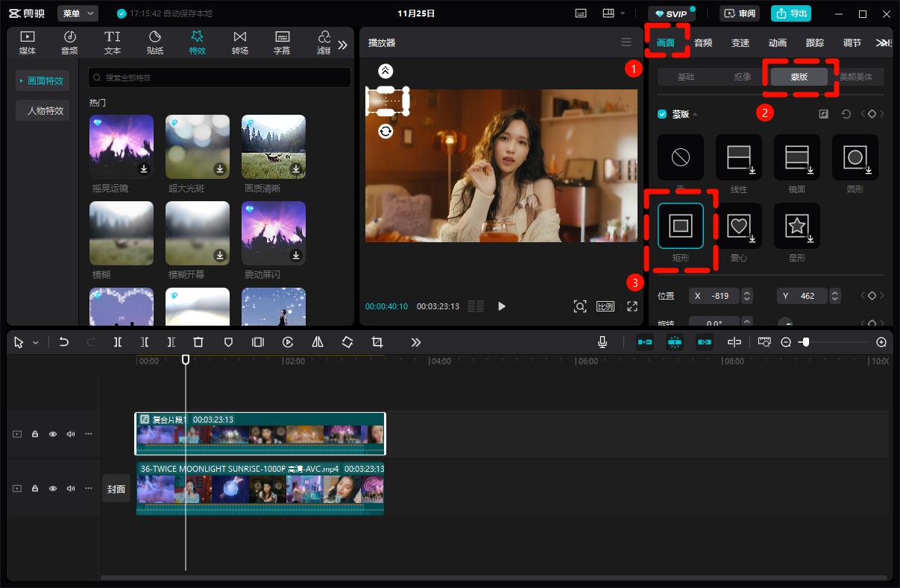
Task: Pick the star (星形) mask shape
Action: 796,226
